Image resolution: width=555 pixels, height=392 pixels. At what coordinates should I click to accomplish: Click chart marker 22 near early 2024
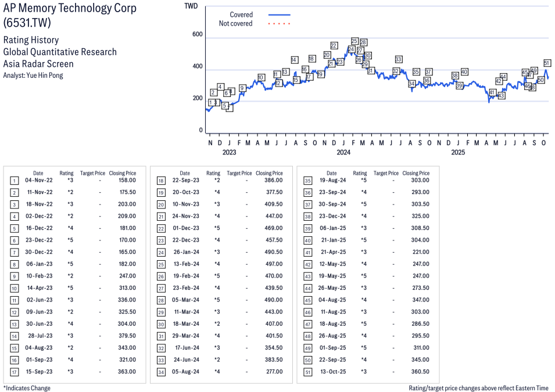pyautogui.click(x=334, y=45)
